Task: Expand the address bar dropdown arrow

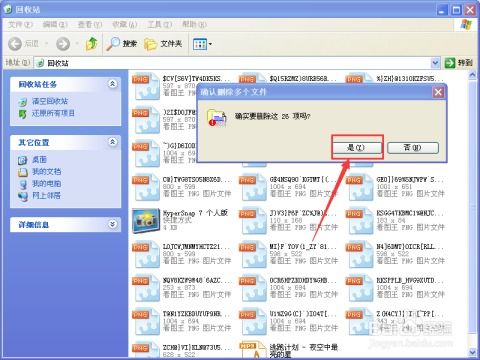Action: point(435,63)
